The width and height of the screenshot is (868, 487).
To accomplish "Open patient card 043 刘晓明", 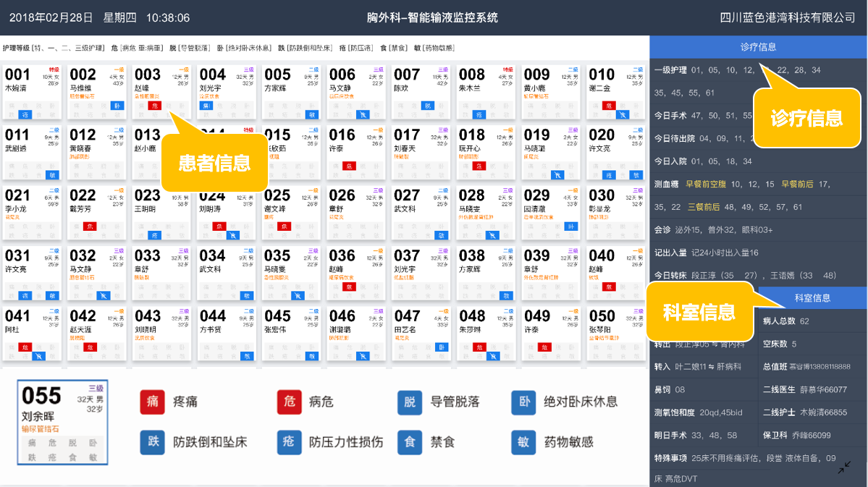I will click(x=161, y=333).
